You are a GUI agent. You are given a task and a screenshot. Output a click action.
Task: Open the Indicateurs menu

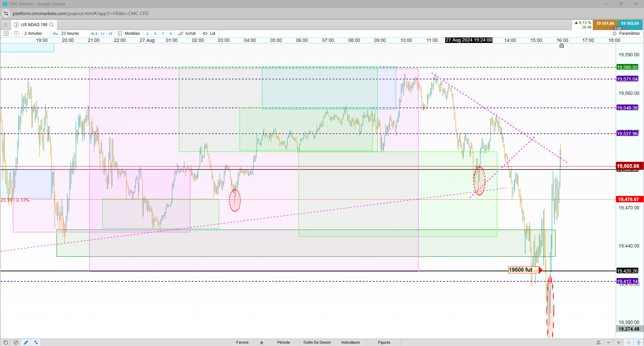pos(351,342)
